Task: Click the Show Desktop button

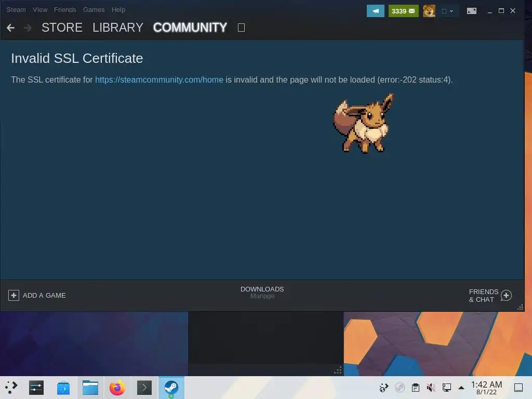Action: click(x=518, y=388)
